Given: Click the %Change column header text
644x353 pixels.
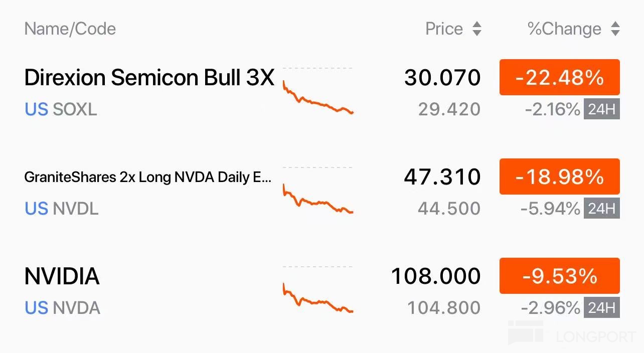Looking at the screenshot, I should click(x=564, y=29).
